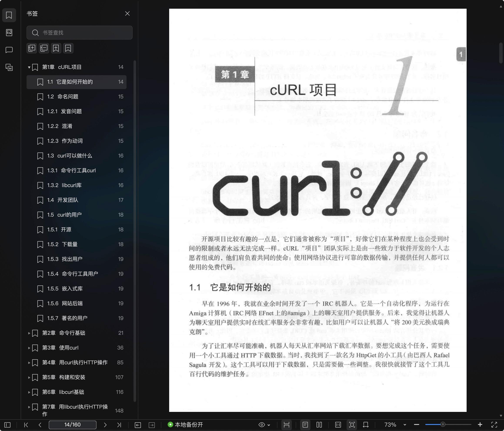Screen dimensions: 504x431
Task: Click the ruler/page break icon in bottom bar
Action: click(x=287, y=425)
